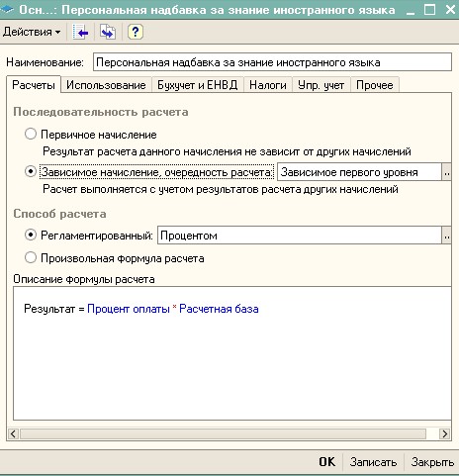Select the Регламентированный radio button
Image resolution: width=459 pixels, height=476 pixels.
tap(31, 236)
